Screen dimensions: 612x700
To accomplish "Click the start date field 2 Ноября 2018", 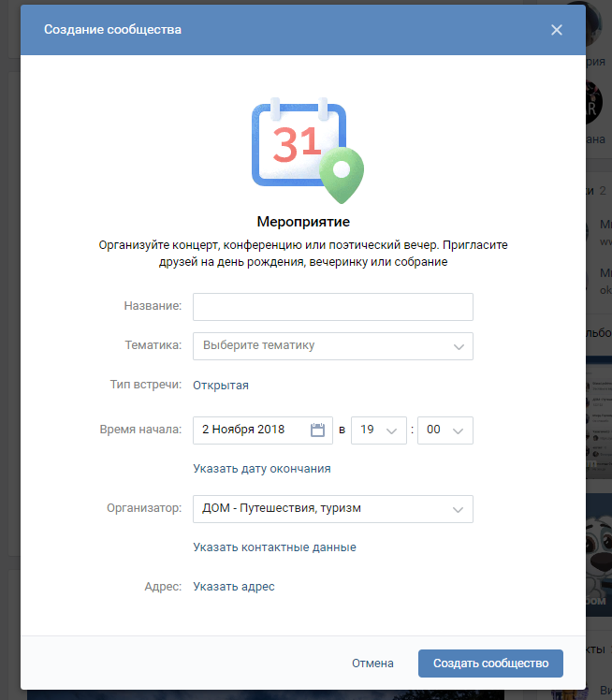I will point(262,430).
